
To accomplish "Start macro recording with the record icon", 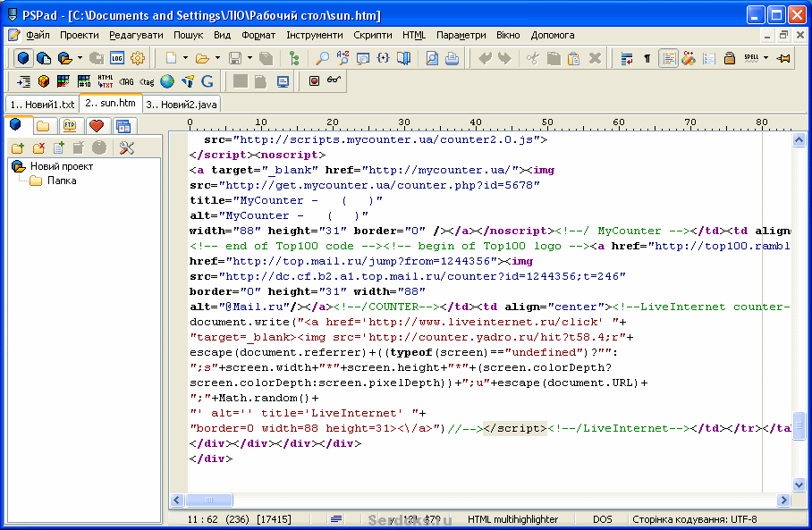I will (314, 81).
